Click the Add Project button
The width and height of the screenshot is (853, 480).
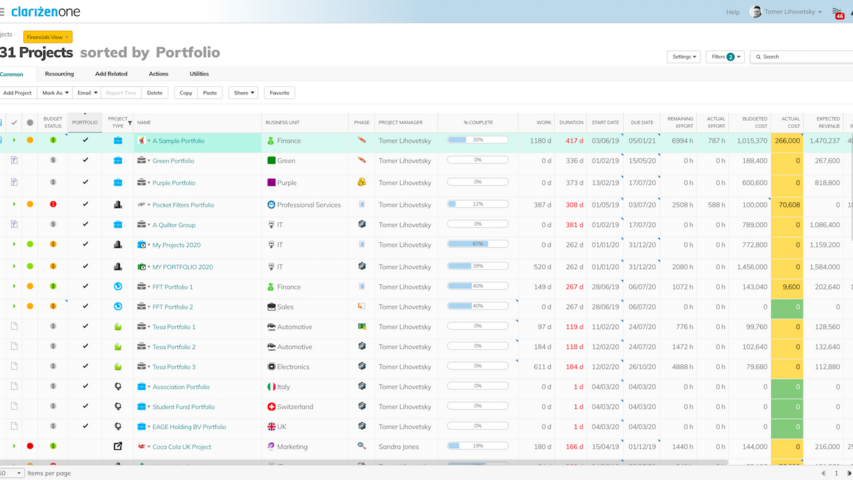(17, 93)
